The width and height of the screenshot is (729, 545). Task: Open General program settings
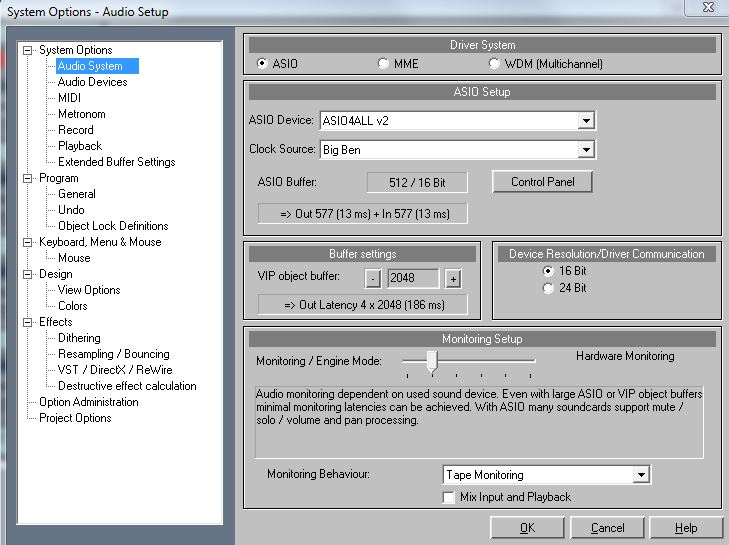pos(77,194)
